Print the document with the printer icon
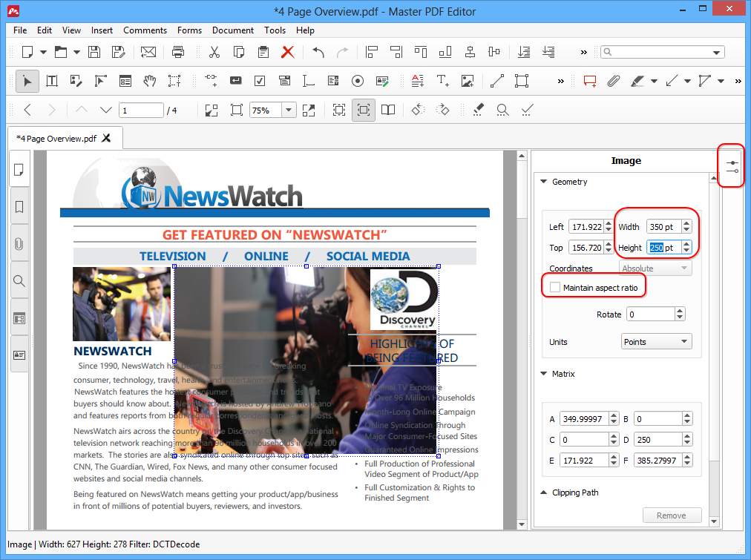751x560 pixels. coord(178,52)
